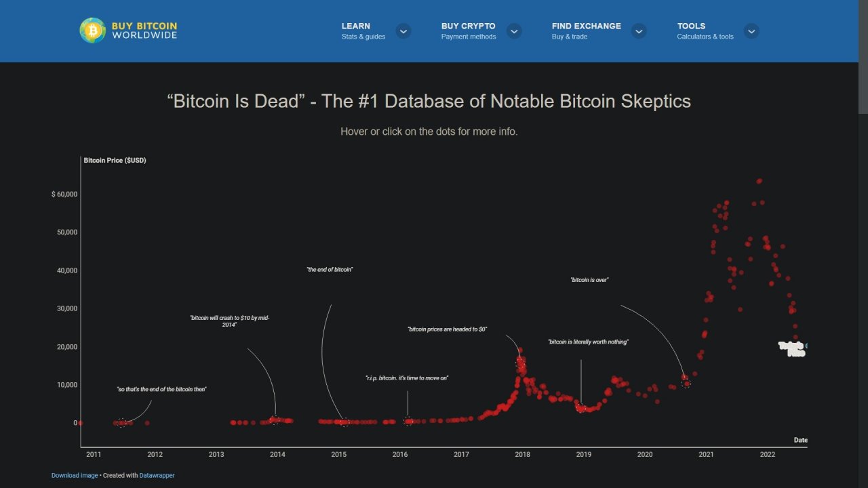The height and width of the screenshot is (488, 868).
Task: Click the dot linked to 'bitcoin is over'
Action: (686, 384)
